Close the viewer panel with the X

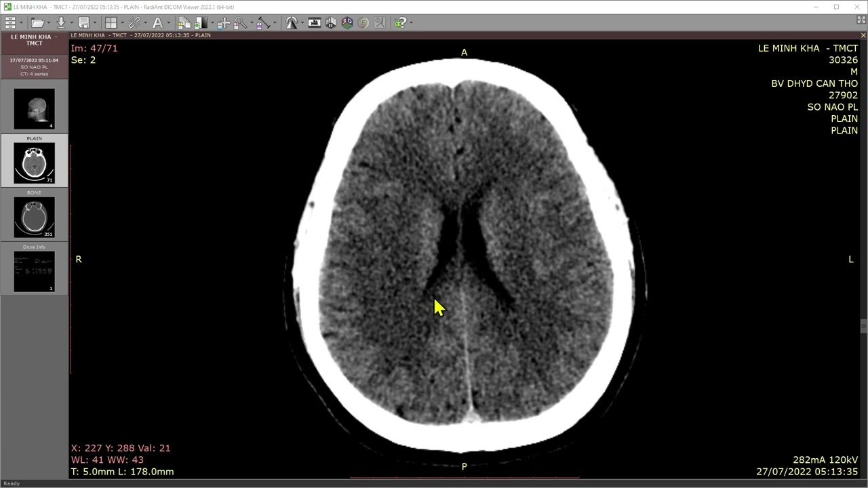coord(863,35)
